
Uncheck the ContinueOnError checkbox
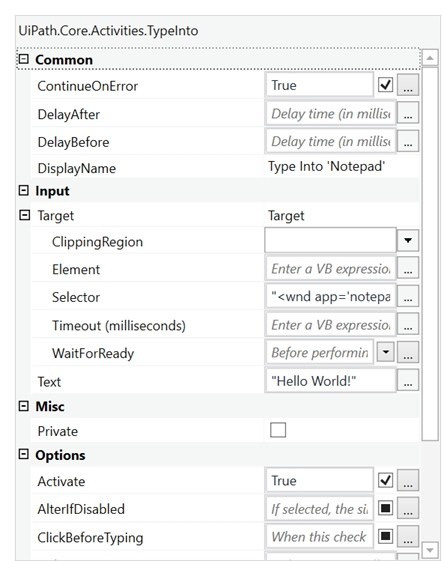[385, 85]
